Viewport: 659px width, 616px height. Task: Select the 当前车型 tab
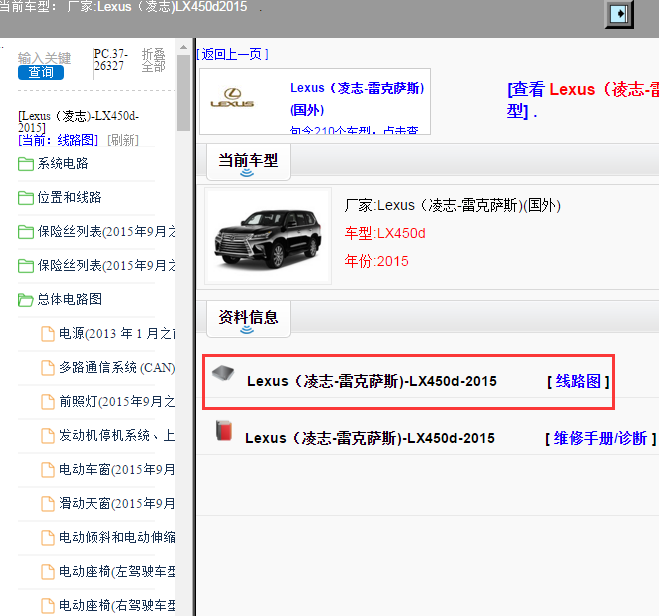pos(248,162)
